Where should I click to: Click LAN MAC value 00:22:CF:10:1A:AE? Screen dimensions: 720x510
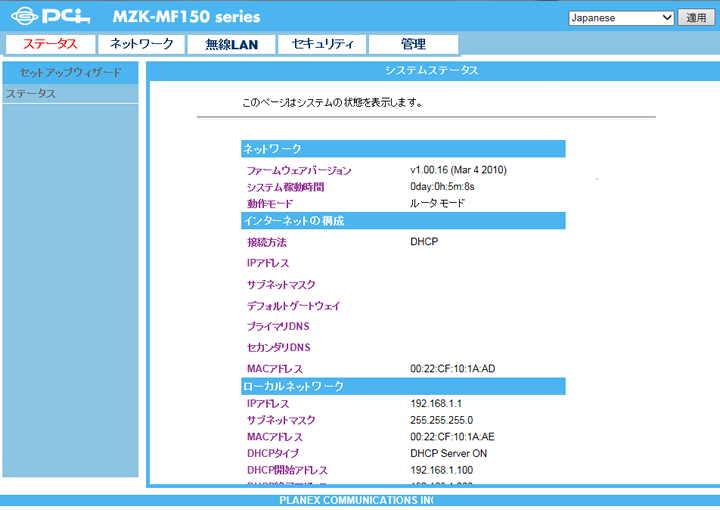click(x=452, y=437)
